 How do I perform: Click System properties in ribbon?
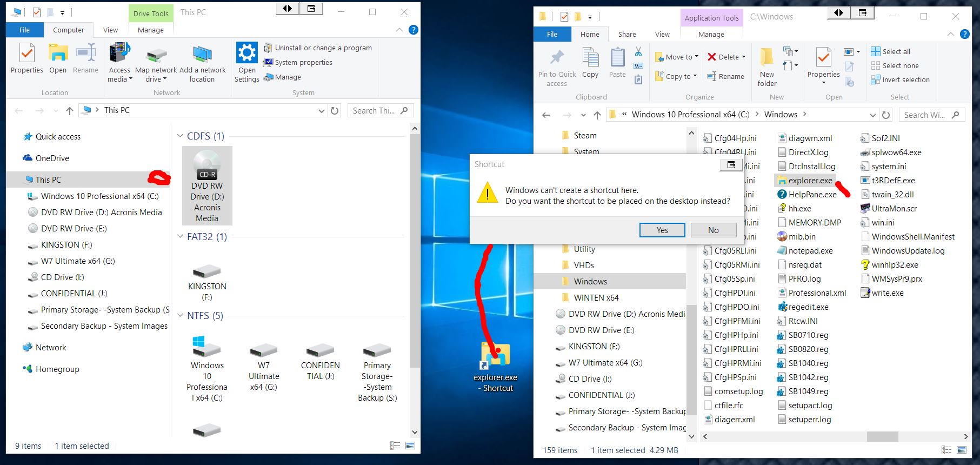tap(297, 62)
